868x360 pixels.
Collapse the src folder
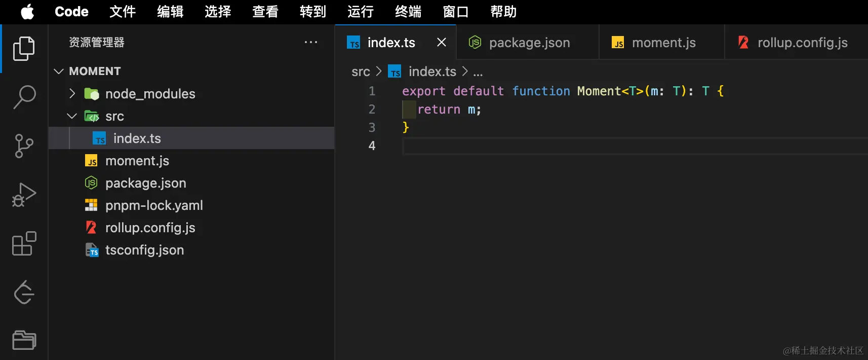[x=72, y=116]
